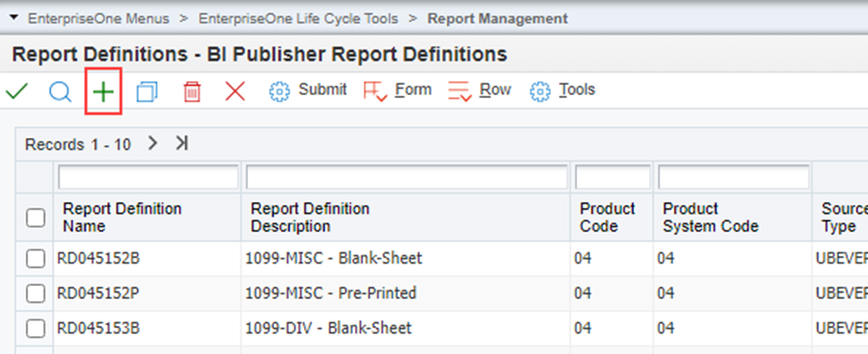Click the green checkmark Select icon
The image size is (868, 354).
coord(17,91)
